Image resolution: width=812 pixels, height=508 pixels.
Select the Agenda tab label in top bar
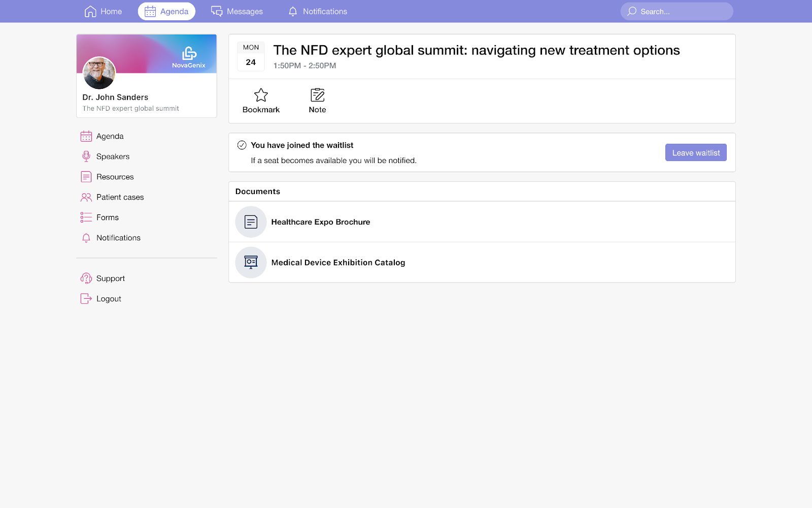(174, 11)
